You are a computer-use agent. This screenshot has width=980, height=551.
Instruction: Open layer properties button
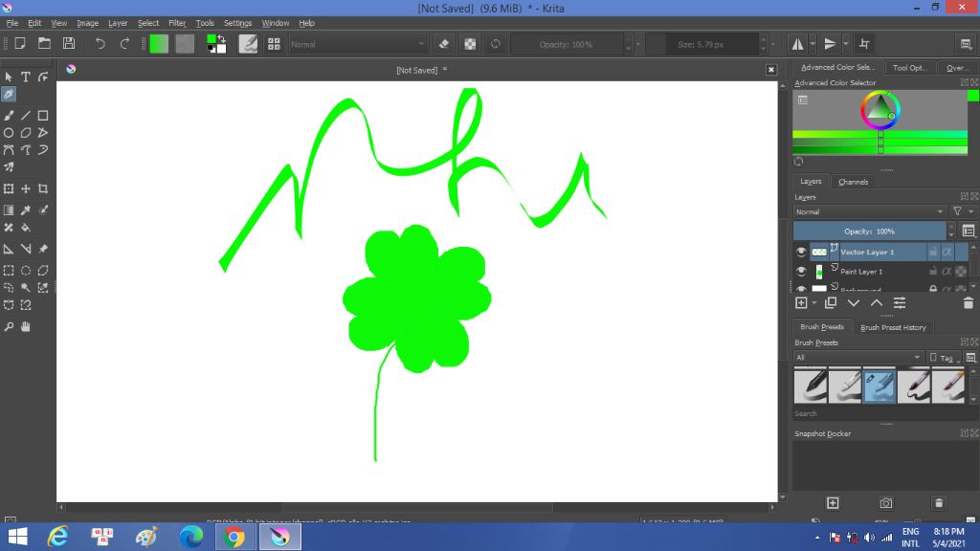click(x=900, y=303)
